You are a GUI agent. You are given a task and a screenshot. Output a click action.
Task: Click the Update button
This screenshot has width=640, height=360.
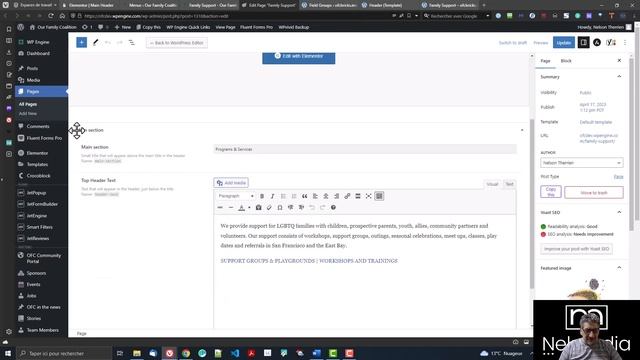click(564, 42)
